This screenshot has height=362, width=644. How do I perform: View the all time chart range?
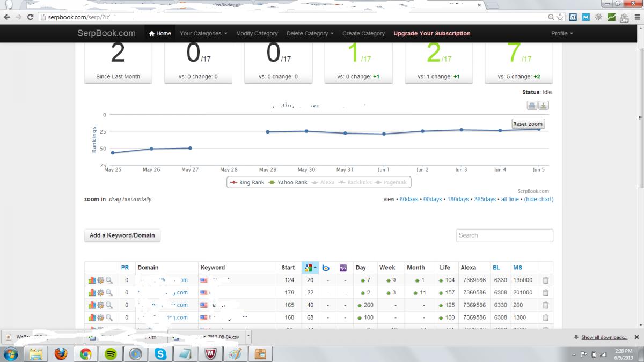pos(510,200)
